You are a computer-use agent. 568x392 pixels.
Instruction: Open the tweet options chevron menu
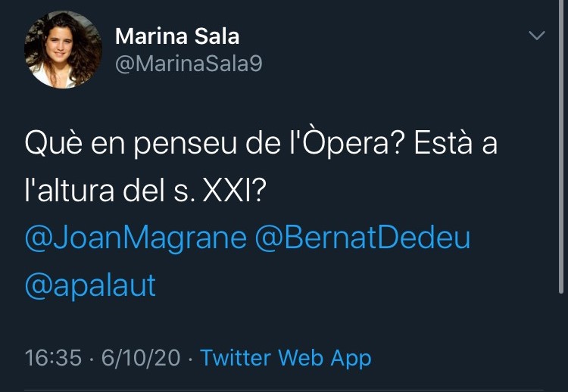(536, 36)
